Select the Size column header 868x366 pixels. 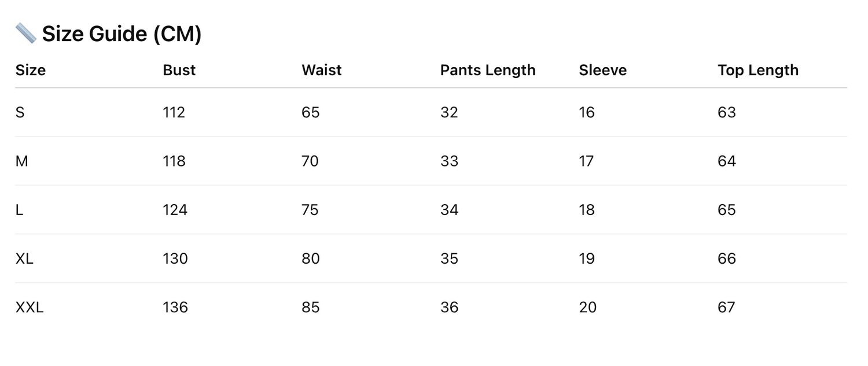[31, 71]
